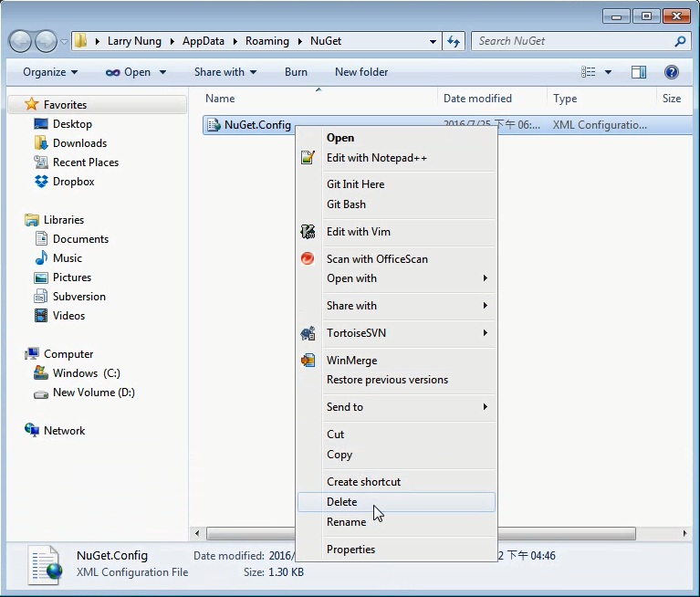Choose Delete from the context menu

coord(396,502)
